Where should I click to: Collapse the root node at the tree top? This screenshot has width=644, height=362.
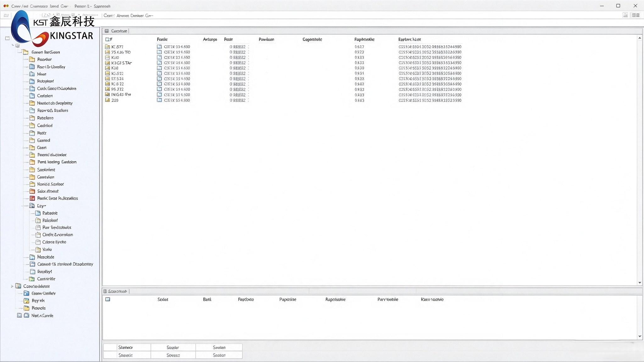[13, 45]
